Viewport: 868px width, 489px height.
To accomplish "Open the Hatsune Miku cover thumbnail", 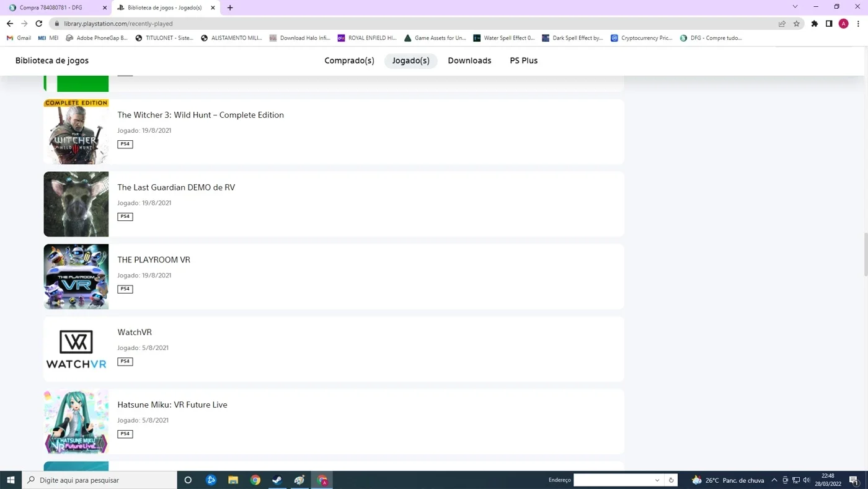I will click(76, 421).
